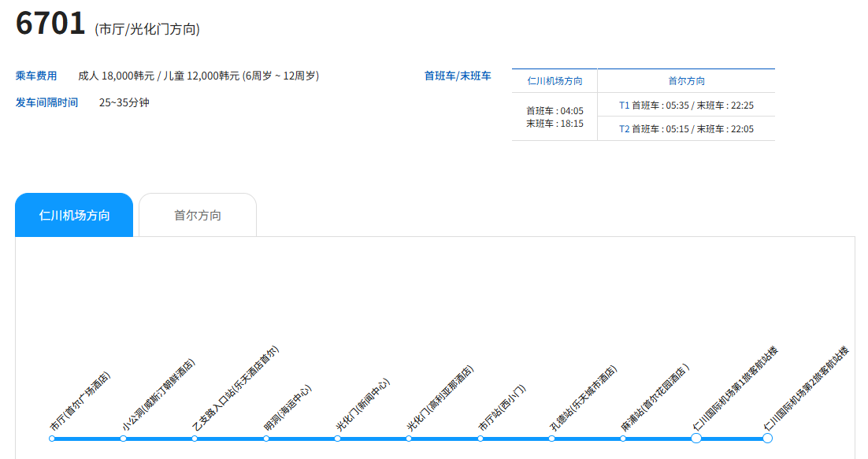This screenshot has height=459, width=868.
Task: Click the 市厅(首尔广场酒店) stop circle
Action: [52, 439]
